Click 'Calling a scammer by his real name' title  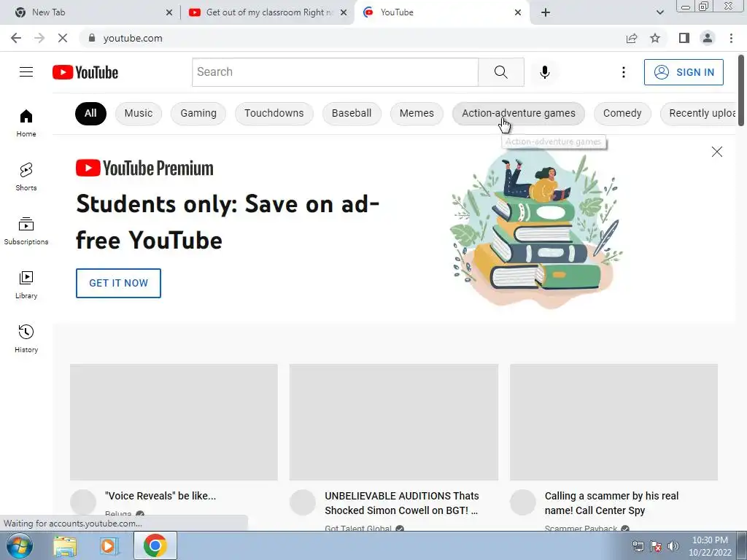click(612, 503)
